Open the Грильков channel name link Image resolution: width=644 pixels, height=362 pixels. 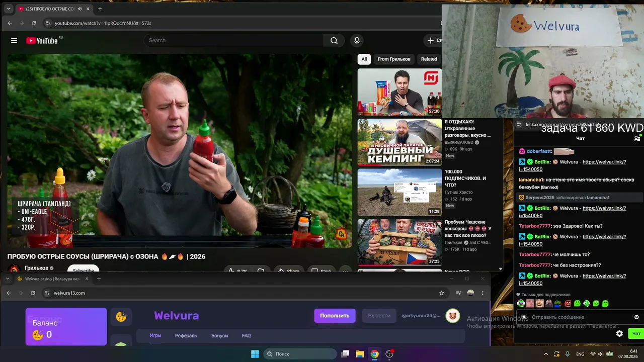36,268
